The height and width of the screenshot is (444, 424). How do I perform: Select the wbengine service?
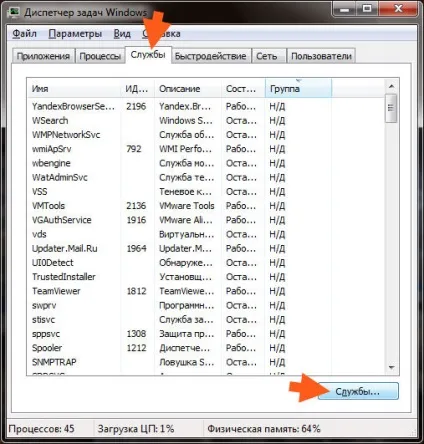[206, 163]
